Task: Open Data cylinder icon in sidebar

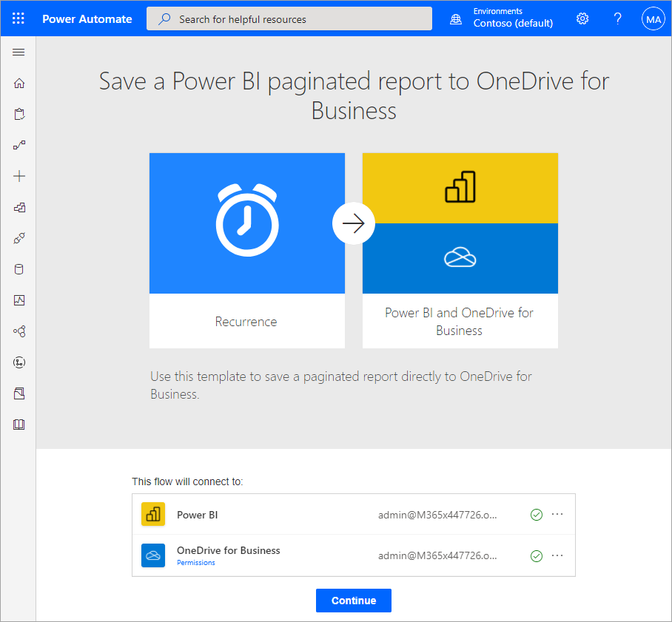Action: point(19,269)
